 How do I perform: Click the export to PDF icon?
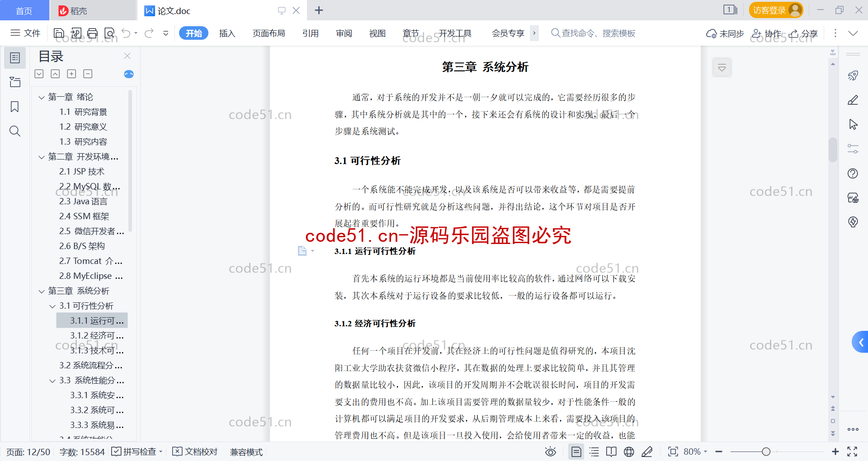(x=76, y=33)
